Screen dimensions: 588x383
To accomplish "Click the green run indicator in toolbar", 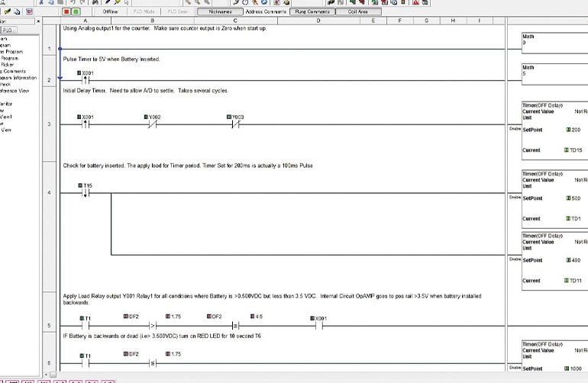I will pyautogui.click(x=76, y=11).
